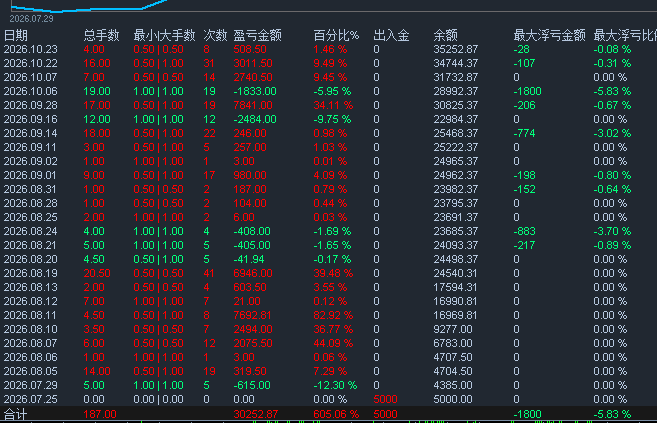Select the 2026.08.05 date cell
This screenshot has height=423, width=657.
point(31,371)
